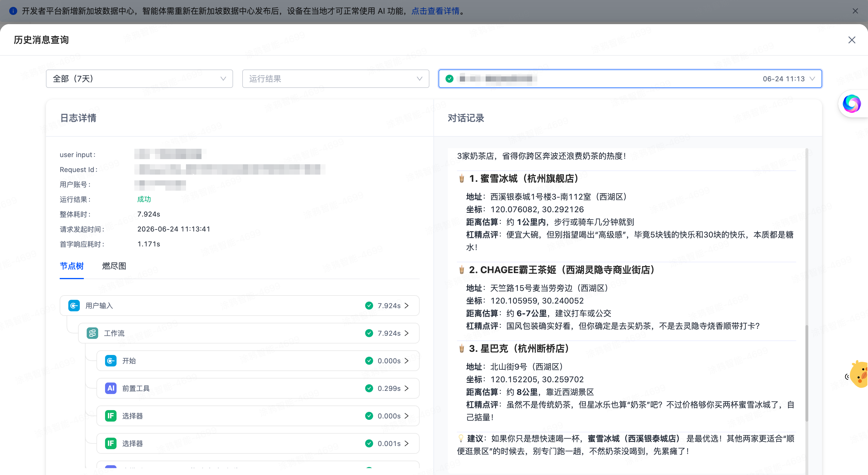Open the 全部（7天）time range dropdown
The width and height of the screenshot is (868, 475).
139,79
